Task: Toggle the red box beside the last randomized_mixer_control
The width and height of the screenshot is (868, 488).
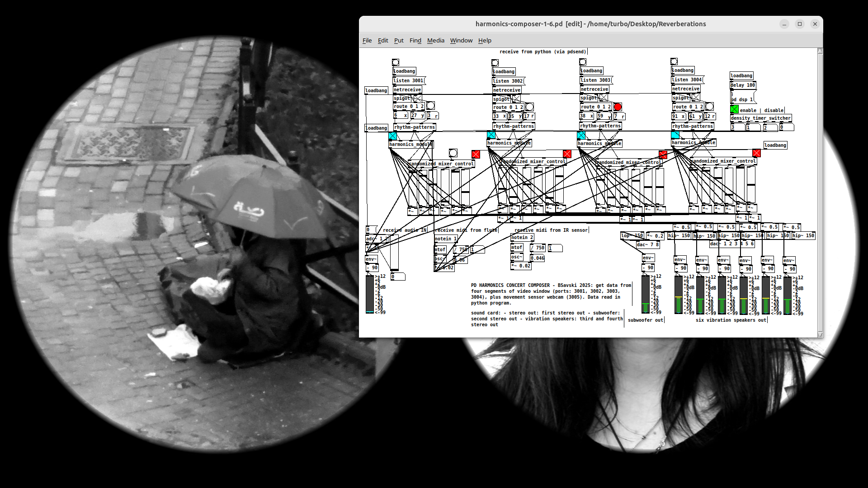Action: click(756, 153)
